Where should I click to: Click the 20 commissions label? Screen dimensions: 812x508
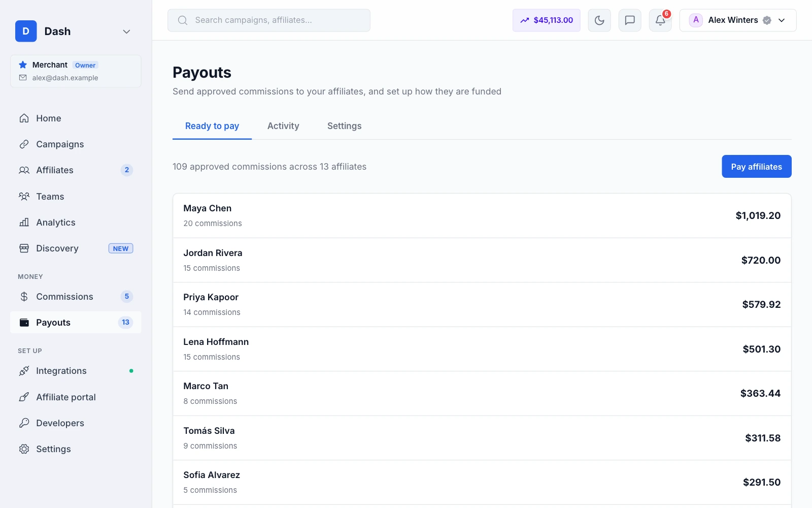213,224
